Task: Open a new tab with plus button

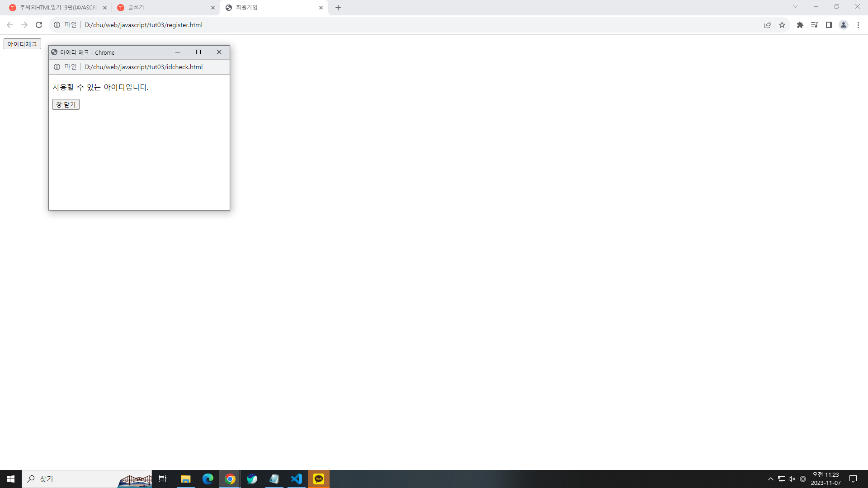Action: (x=338, y=8)
